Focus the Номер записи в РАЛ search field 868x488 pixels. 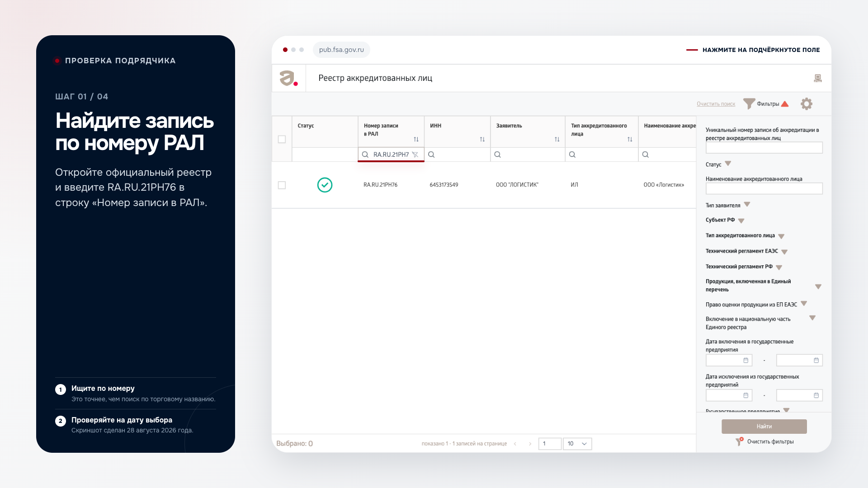pos(391,155)
